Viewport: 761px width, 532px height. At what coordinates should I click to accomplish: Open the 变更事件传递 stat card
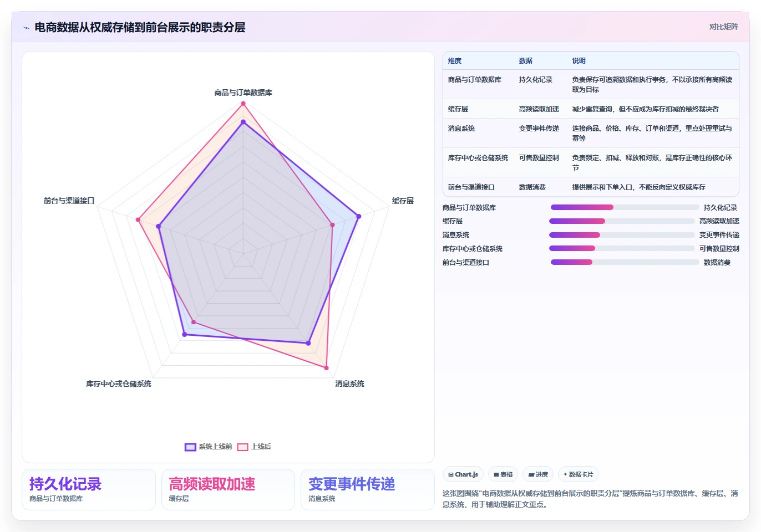(x=367, y=489)
